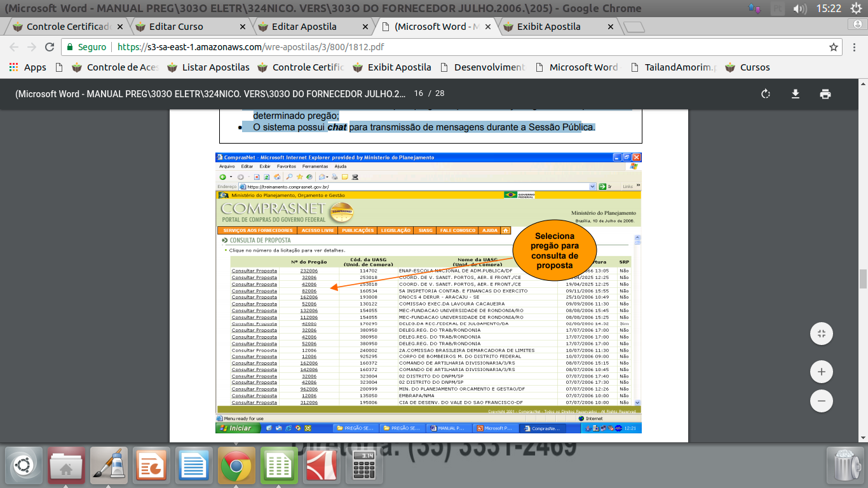Image resolution: width=868 pixels, height=488 pixels.
Task: Switch to the Exibit Apostila tab
Action: tap(548, 27)
